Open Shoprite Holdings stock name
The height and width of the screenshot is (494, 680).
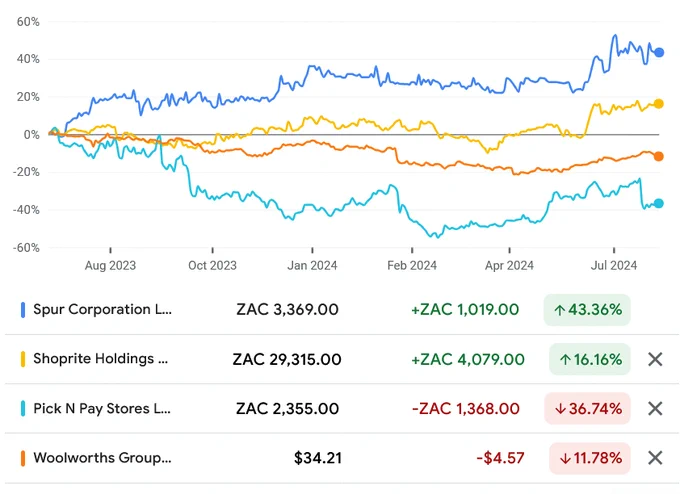(101, 359)
